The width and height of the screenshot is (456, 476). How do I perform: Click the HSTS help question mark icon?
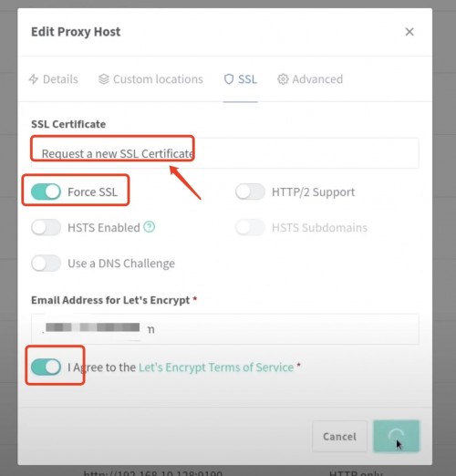[x=149, y=227]
